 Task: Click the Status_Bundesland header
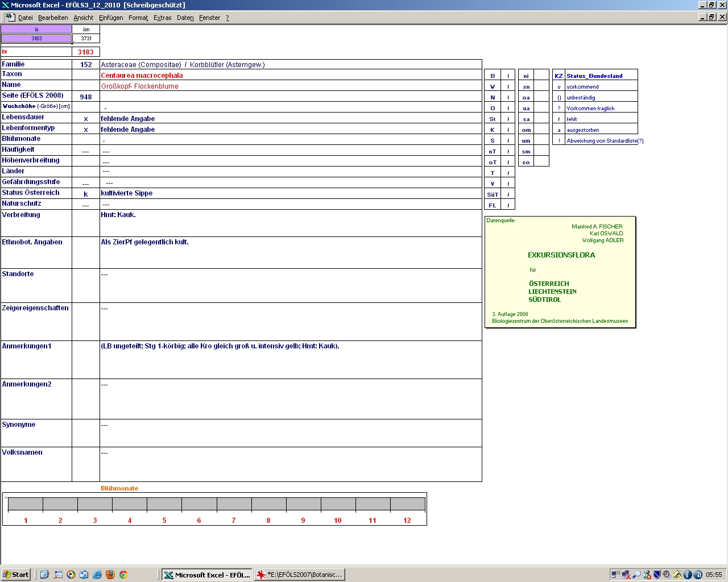[594, 76]
